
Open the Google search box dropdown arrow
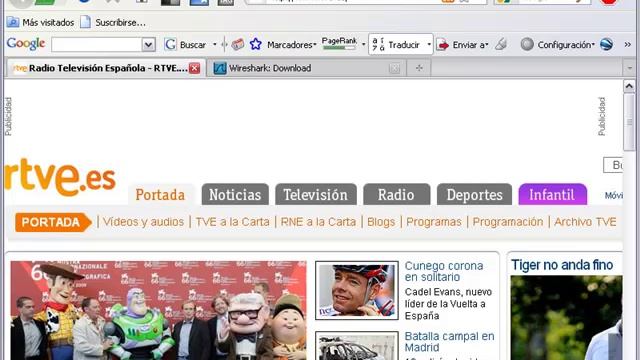[149, 44]
